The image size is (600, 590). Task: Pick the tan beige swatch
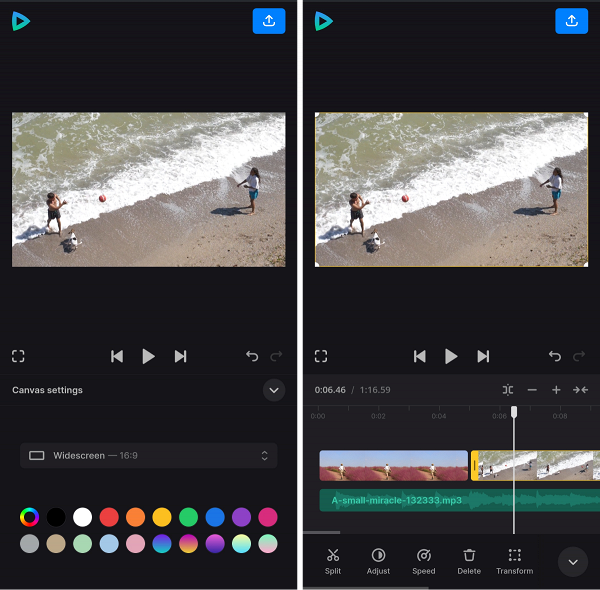(x=56, y=544)
